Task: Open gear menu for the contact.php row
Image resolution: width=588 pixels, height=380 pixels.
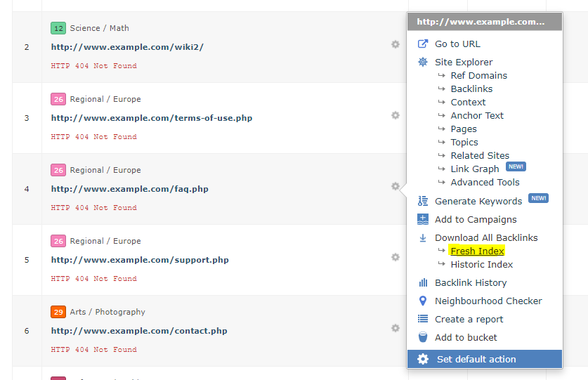Action: tap(396, 328)
